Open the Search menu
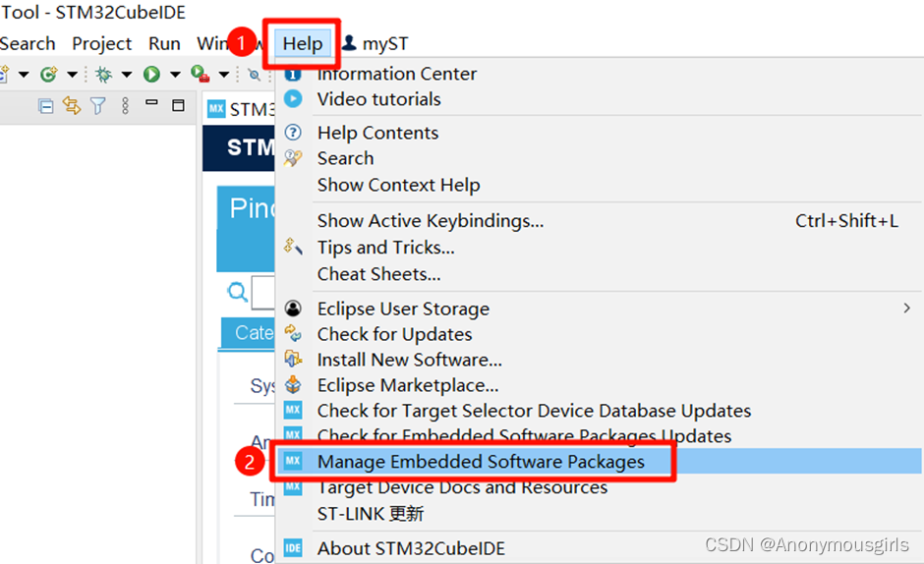This screenshot has width=924, height=564. [x=28, y=43]
